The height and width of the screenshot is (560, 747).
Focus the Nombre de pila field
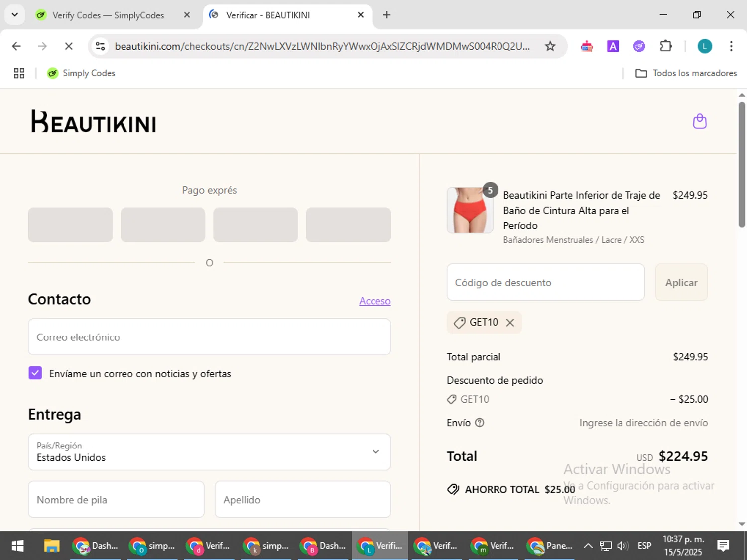(x=116, y=500)
